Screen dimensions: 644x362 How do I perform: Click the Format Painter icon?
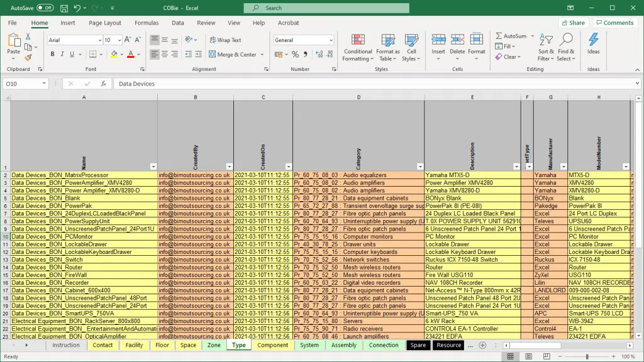pos(28,57)
